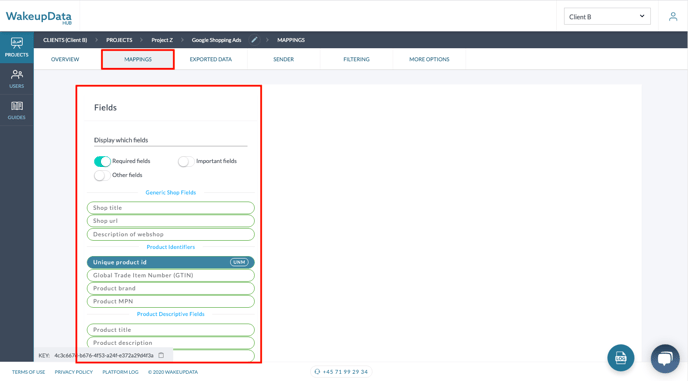Open the Projects sidebar icon

tap(17, 47)
